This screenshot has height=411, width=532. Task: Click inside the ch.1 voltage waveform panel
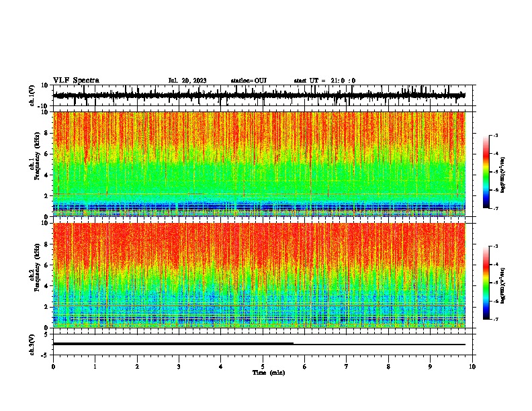coord(263,95)
